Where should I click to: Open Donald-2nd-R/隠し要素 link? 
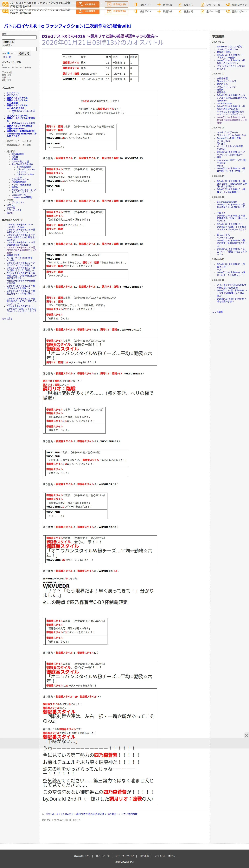(x=229, y=138)
